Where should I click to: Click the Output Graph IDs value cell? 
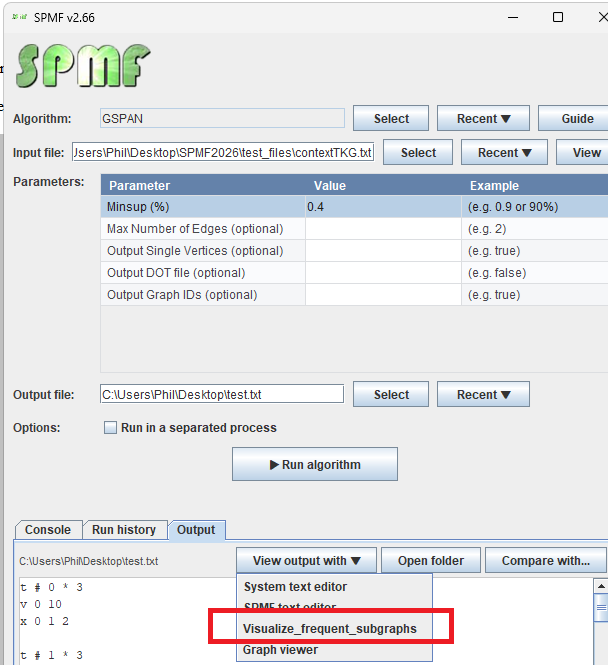coord(383,295)
